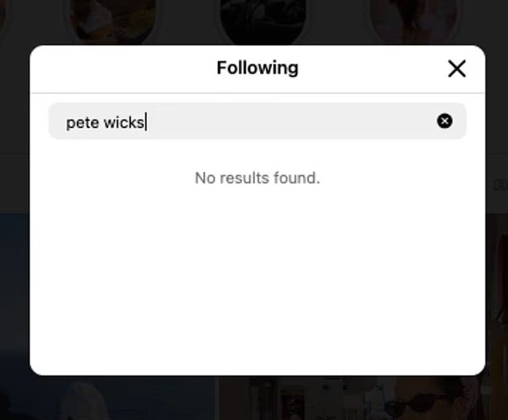Click the partially hidden icon beside the dialog
Viewport: 508px width, 420px height.
pos(501,185)
